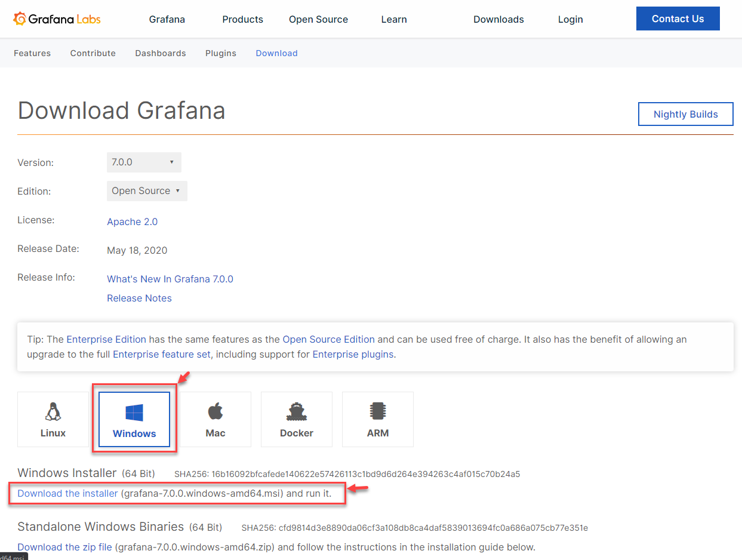Click the Download Grafana heading
This screenshot has width=742, height=560.
click(121, 110)
